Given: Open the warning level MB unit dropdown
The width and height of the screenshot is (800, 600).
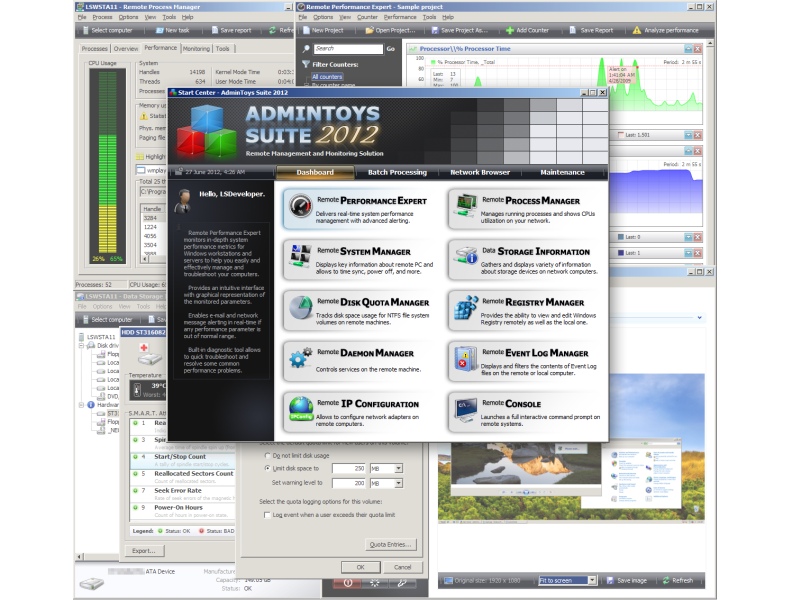Looking at the screenshot, I should click(398, 483).
